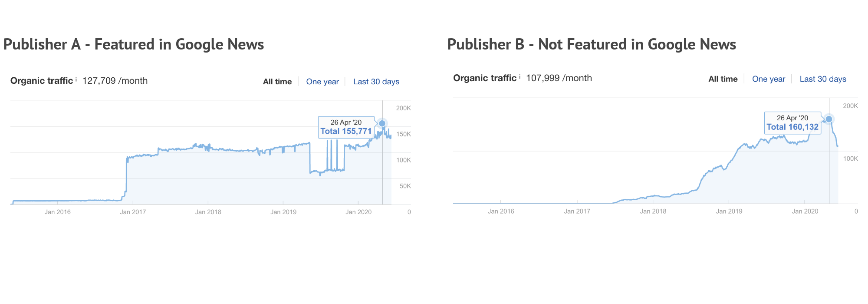Click Jan 2018 axis label on Publisher B chart
Image resolution: width=868 pixels, height=304 pixels.
[x=653, y=211]
